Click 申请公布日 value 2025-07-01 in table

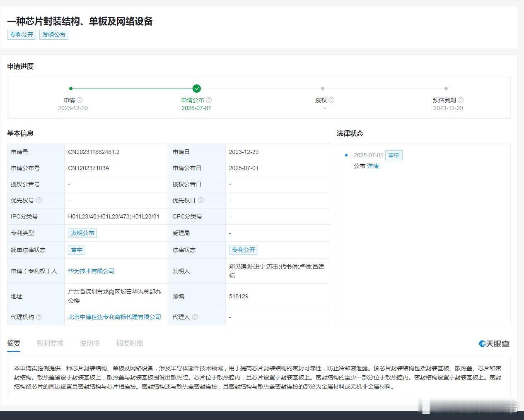(244, 168)
